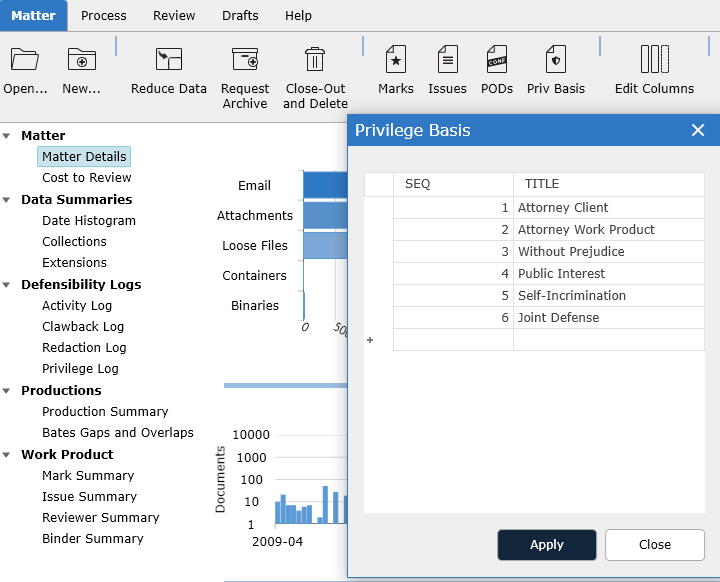Viewport: 720px width, 582px height.
Task: Open the Privilege Log
Action: click(x=80, y=369)
